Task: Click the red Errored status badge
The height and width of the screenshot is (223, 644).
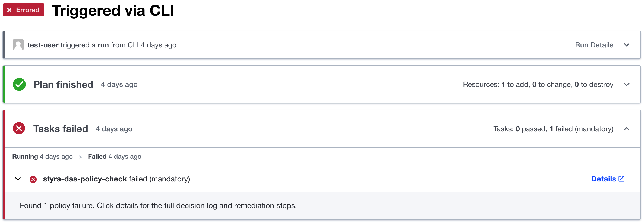Action: (x=24, y=10)
